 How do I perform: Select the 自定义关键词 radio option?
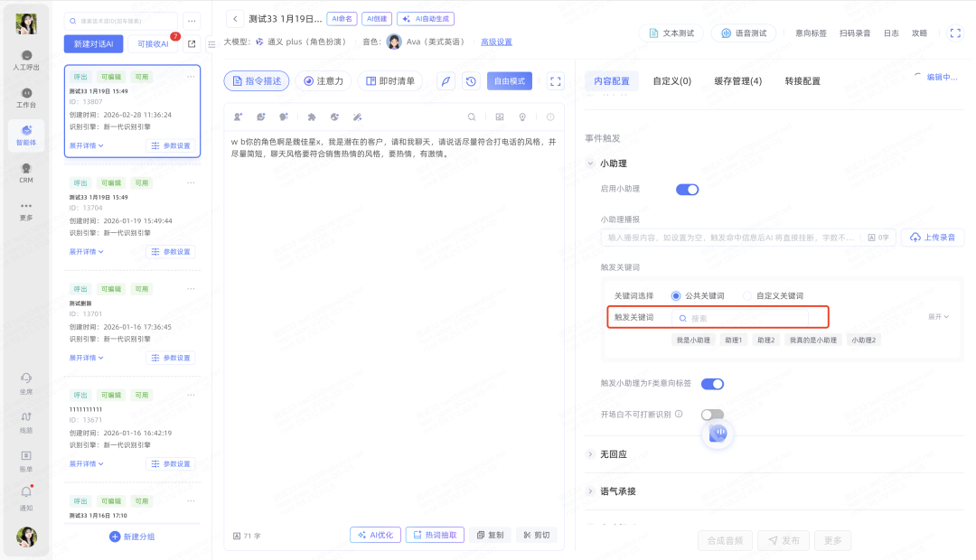point(748,296)
